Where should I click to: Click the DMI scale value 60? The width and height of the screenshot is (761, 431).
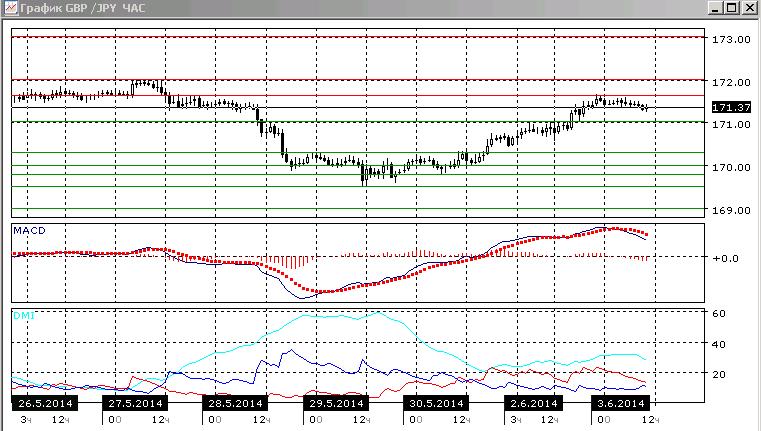point(719,314)
